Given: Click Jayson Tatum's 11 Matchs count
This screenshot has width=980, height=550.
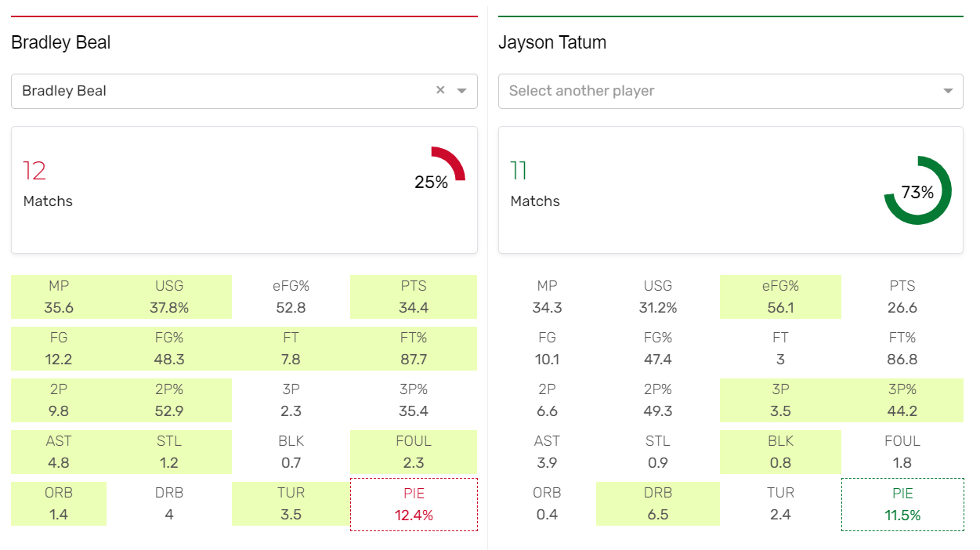Looking at the screenshot, I should click(x=519, y=171).
